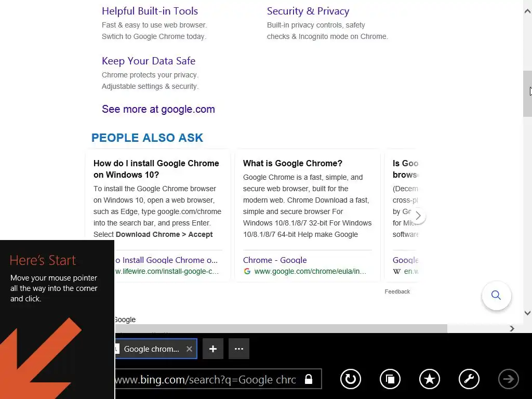Open the Chrome - Google result link
The image size is (532, 399).
(x=275, y=260)
